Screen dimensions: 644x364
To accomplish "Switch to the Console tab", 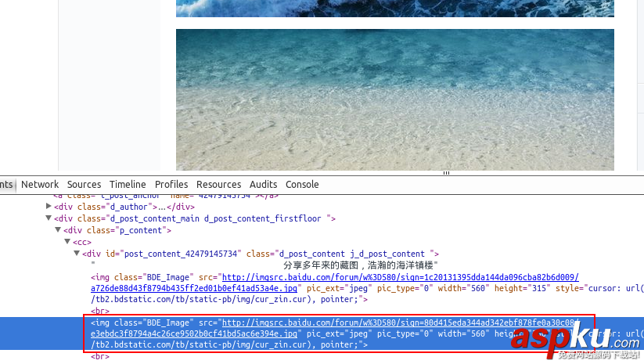I will tap(302, 185).
